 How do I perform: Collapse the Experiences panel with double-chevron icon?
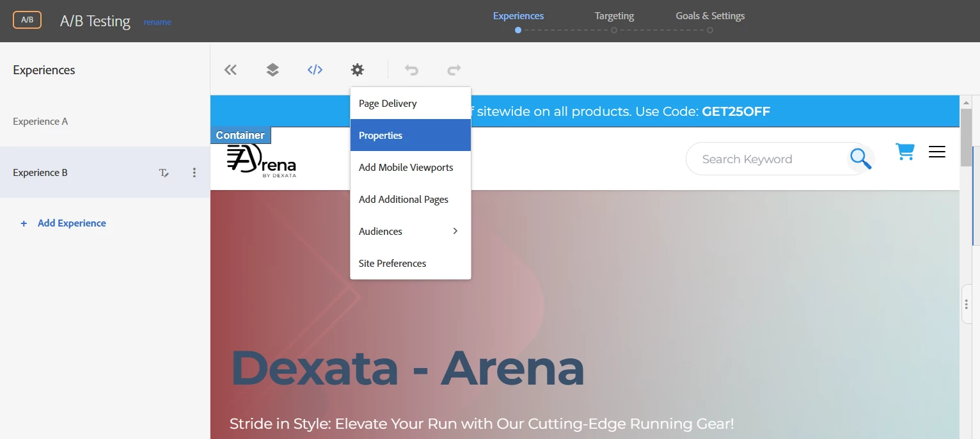click(230, 70)
